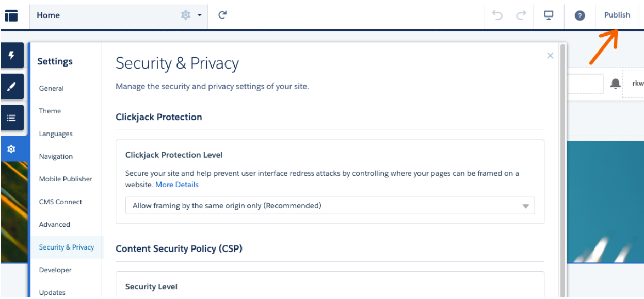Click the Home page selector field
The image size is (644, 299).
point(119,15)
